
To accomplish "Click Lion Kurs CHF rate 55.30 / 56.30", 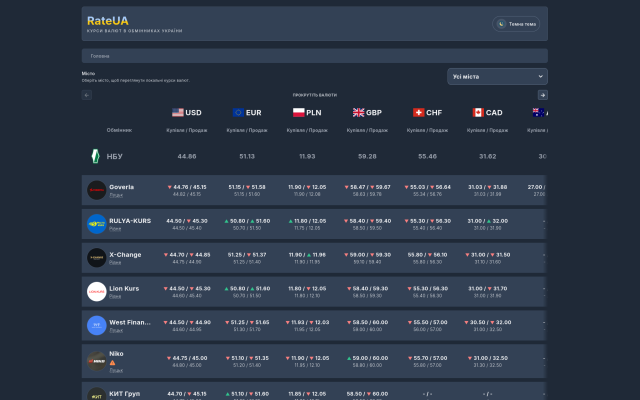I will (x=427, y=289).
